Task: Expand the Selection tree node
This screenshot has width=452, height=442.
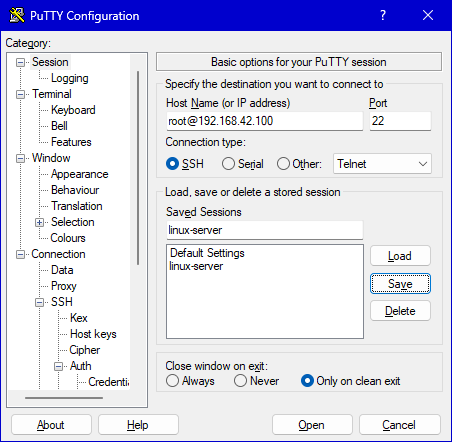Action: coord(39,222)
